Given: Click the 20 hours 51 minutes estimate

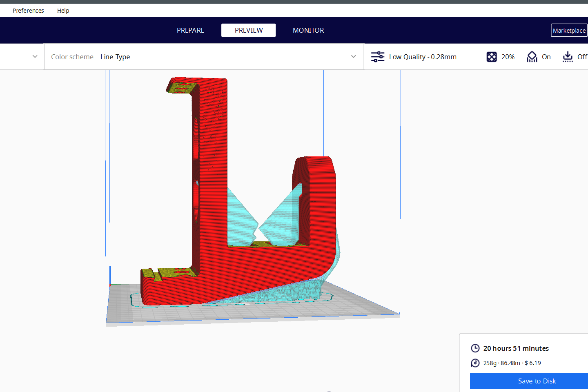Looking at the screenshot, I should [x=516, y=348].
